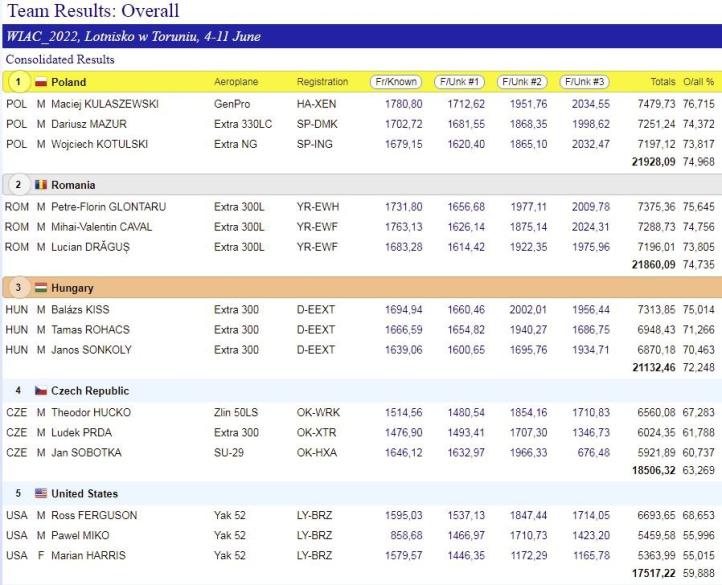This screenshot has width=722, height=585.
Task: Click rank badge 3 for Hungary
Action: [x=18, y=287]
